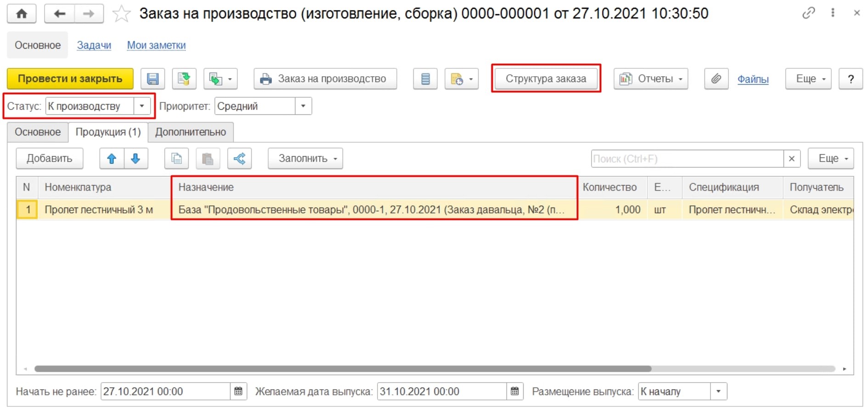
Task: Open the Файлы link
Action: [x=753, y=79]
